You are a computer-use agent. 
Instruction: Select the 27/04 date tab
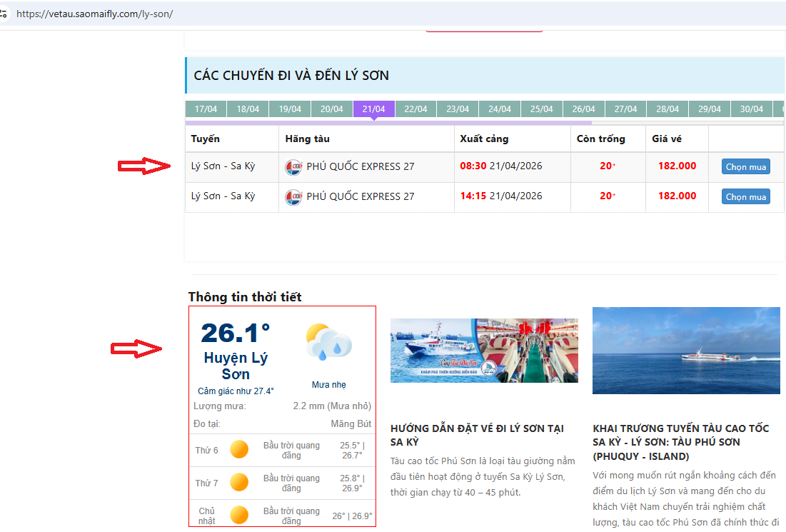[625, 109]
